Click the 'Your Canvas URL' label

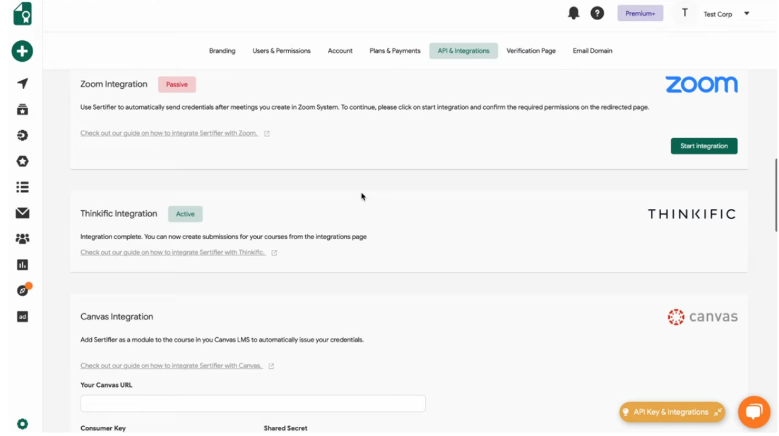click(106, 385)
